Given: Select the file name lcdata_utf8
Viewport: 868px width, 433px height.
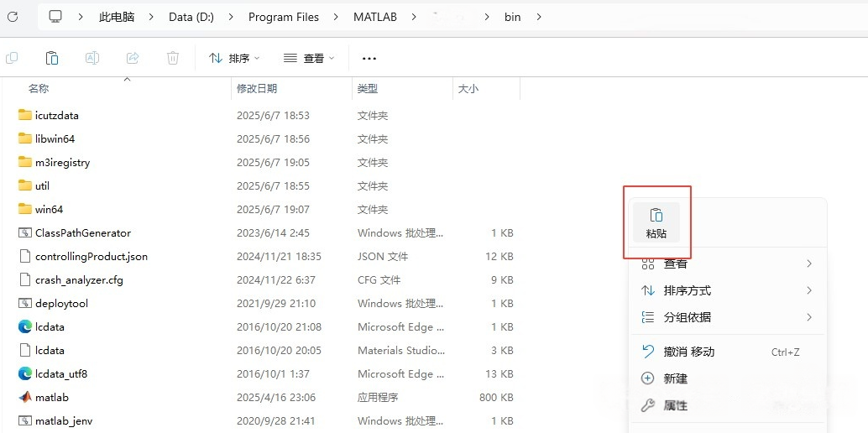Looking at the screenshot, I should tap(61, 373).
